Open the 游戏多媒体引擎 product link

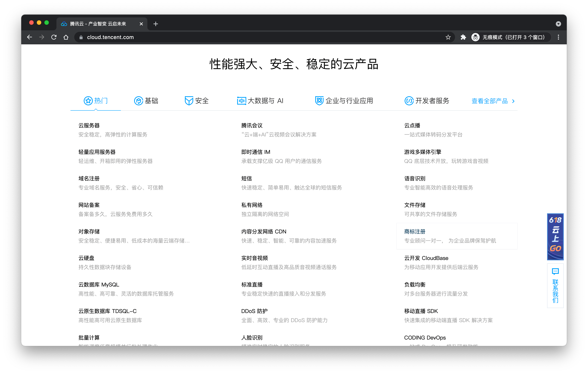point(423,152)
